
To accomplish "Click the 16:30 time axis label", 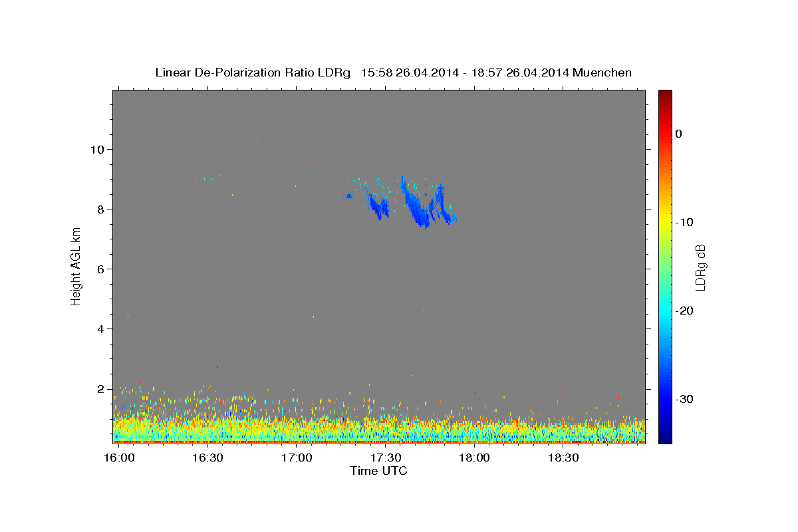I will 207,458.
